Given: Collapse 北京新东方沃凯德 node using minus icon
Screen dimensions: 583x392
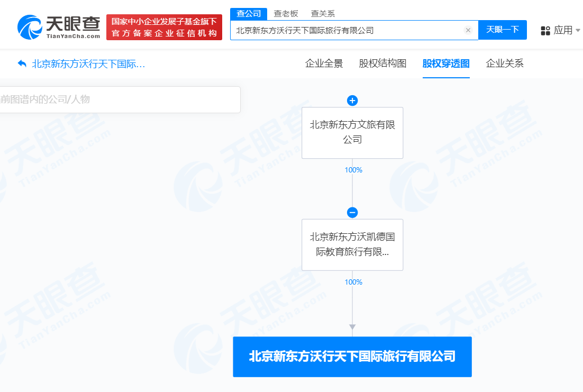Looking at the screenshot, I should [352, 212].
